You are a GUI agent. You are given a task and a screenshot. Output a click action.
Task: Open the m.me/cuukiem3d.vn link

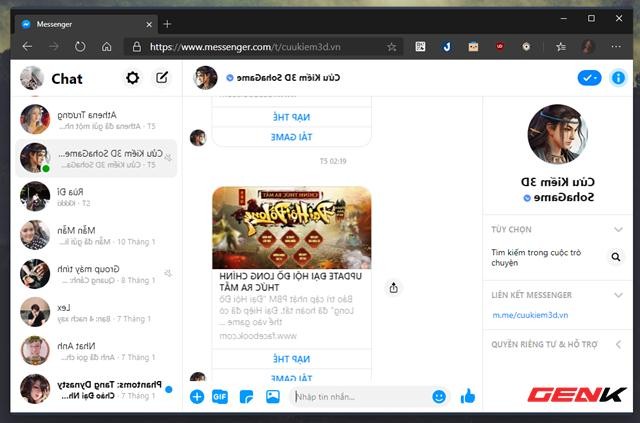pos(529,314)
